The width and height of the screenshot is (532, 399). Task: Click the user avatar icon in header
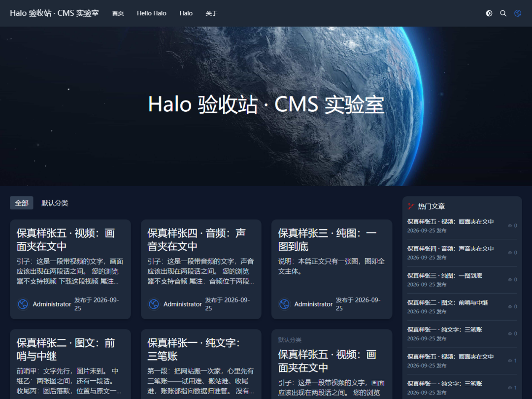click(x=518, y=13)
